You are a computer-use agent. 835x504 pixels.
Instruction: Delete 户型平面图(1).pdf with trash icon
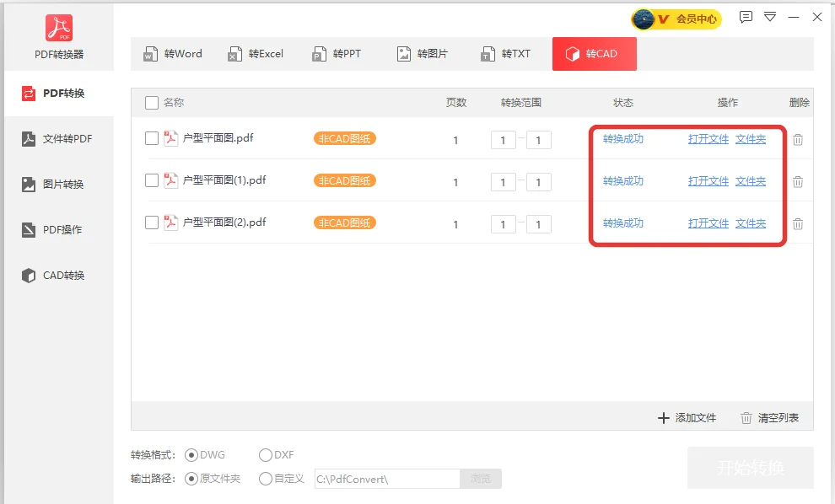click(798, 181)
